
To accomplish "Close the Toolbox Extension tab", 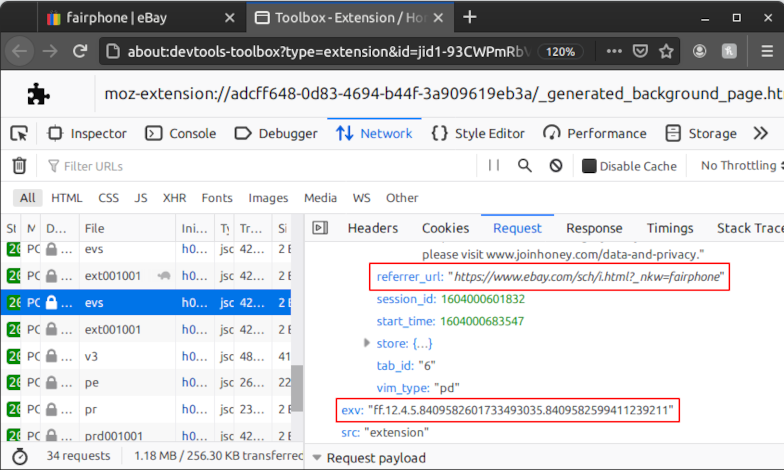I will pyautogui.click(x=438, y=18).
